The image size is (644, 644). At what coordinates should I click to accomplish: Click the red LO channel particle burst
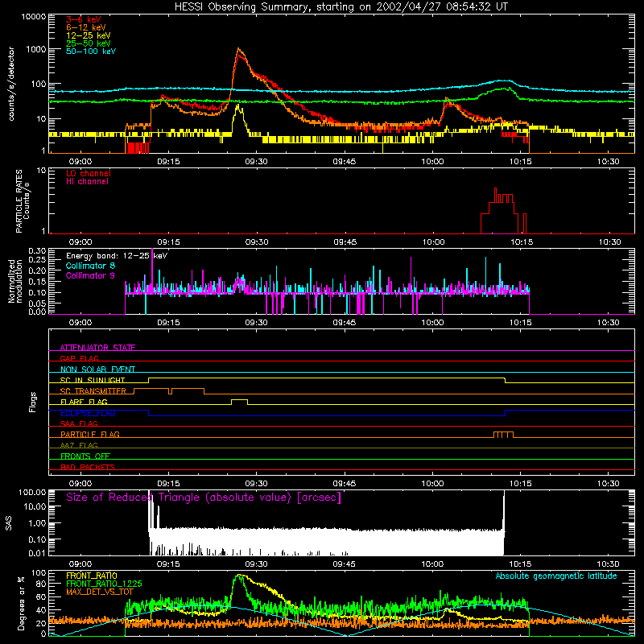coord(503,211)
